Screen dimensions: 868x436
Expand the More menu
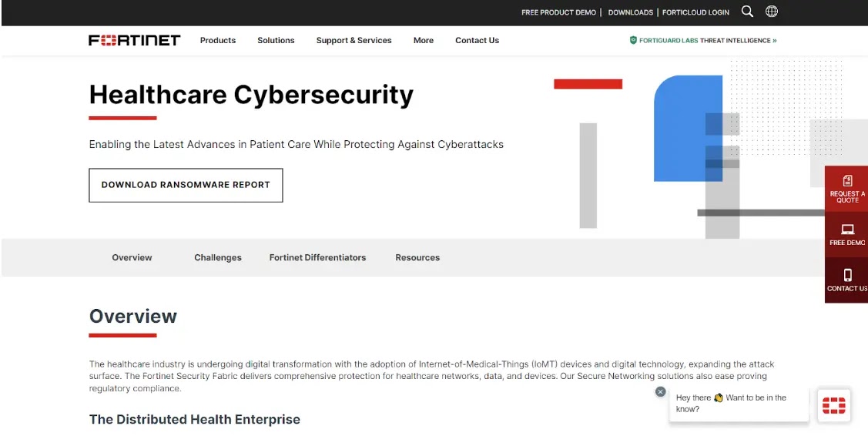[424, 41]
